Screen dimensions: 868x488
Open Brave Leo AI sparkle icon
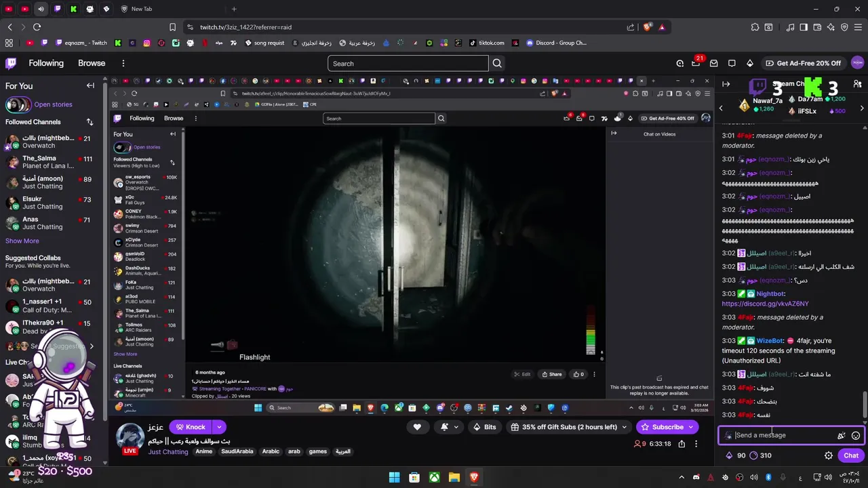click(831, 27)
